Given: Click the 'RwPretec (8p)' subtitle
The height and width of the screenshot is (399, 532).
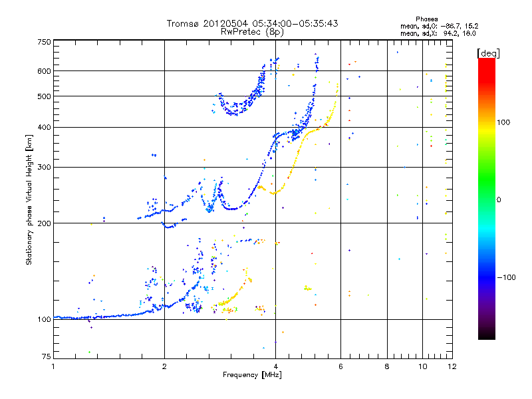Looking at the screenshot, I should tap(252, 32).
